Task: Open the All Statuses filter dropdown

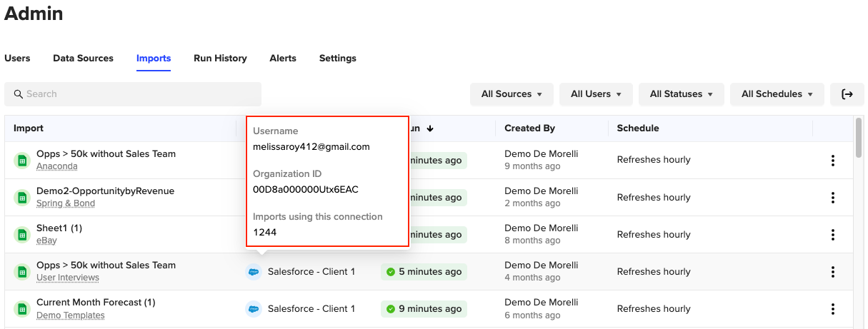Action: 681,94
